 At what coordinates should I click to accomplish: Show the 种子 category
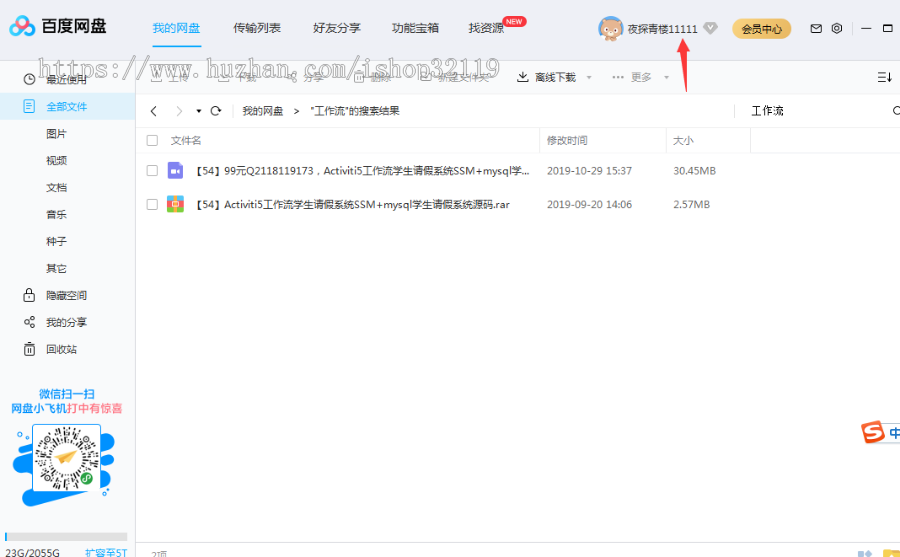click(56, 241)
